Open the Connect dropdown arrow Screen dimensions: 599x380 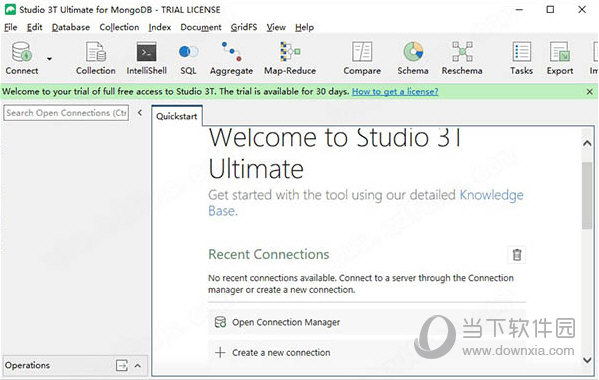(49, 59)
